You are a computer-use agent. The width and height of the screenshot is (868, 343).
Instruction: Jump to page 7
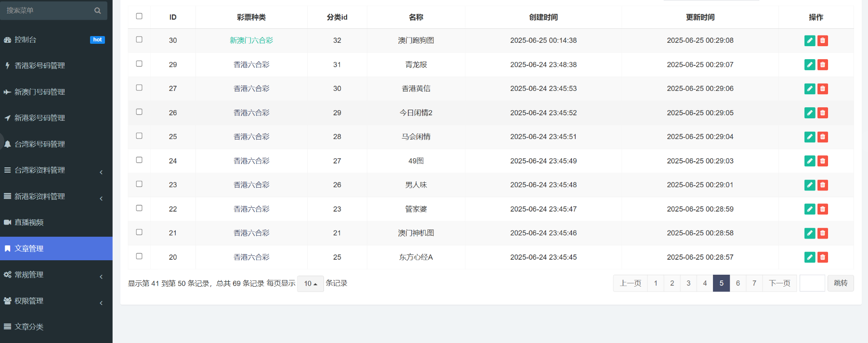pyautogui.click(x=754, y=283)
